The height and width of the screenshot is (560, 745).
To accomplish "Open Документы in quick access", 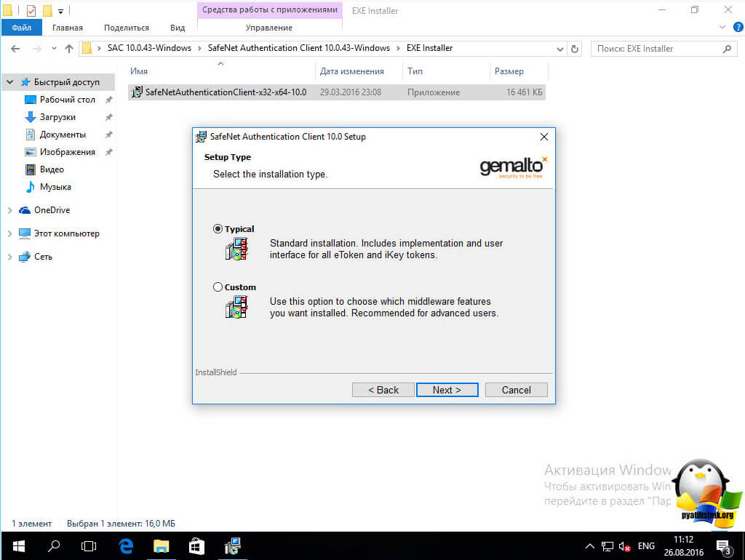I will [x=63, y=135].
